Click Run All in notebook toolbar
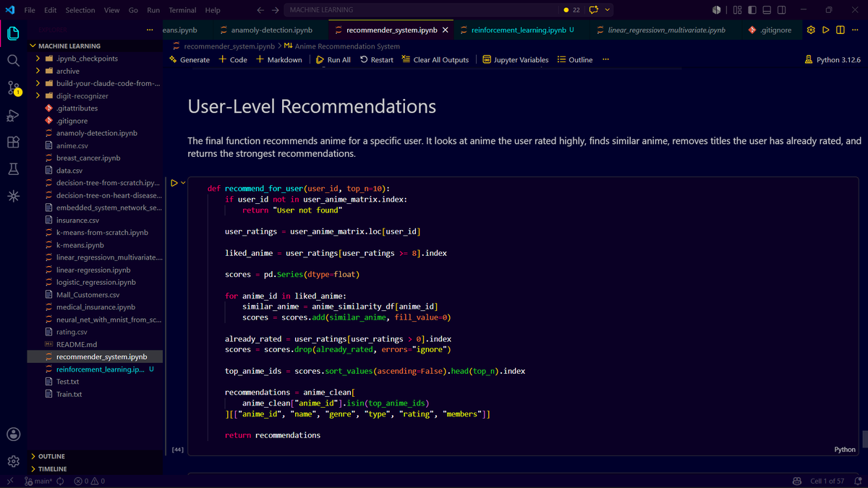The height and width of the screenshot is (488, 868). [333, 59]
